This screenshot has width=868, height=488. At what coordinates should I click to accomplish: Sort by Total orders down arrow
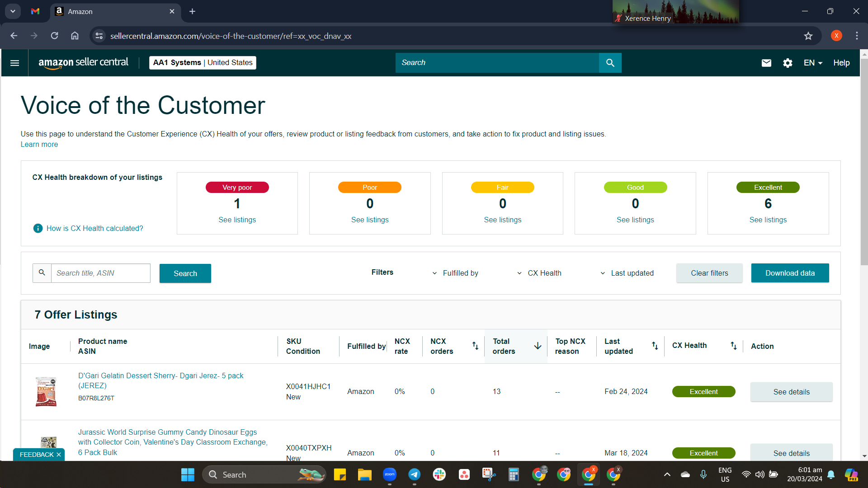point(538,346)
